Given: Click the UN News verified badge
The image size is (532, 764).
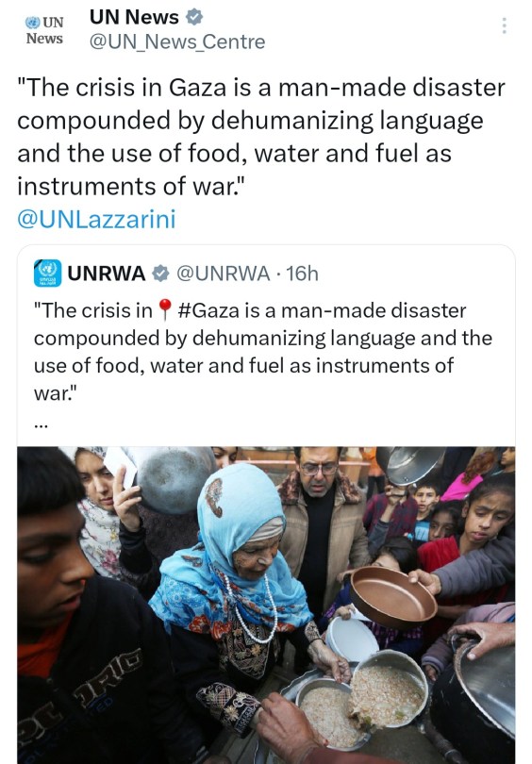Looking at the screenshot, I should [x=194, y=17].
